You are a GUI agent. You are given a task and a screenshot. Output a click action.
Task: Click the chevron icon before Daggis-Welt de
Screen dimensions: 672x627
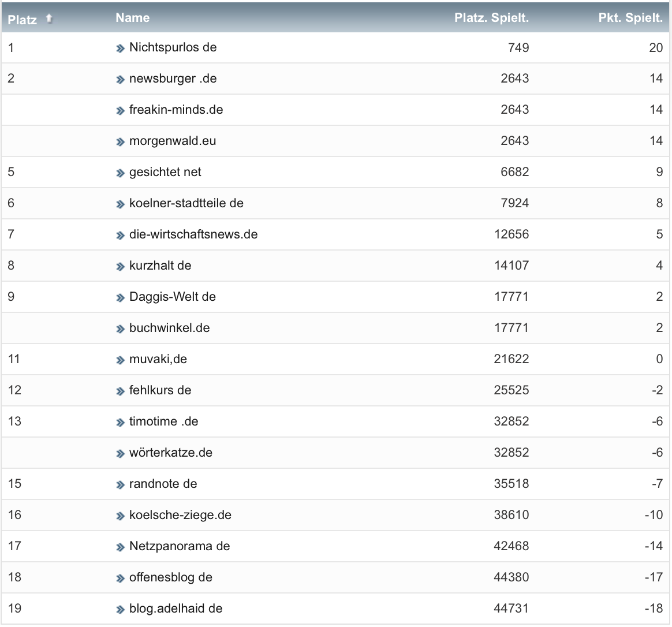(x=120, y=298)
